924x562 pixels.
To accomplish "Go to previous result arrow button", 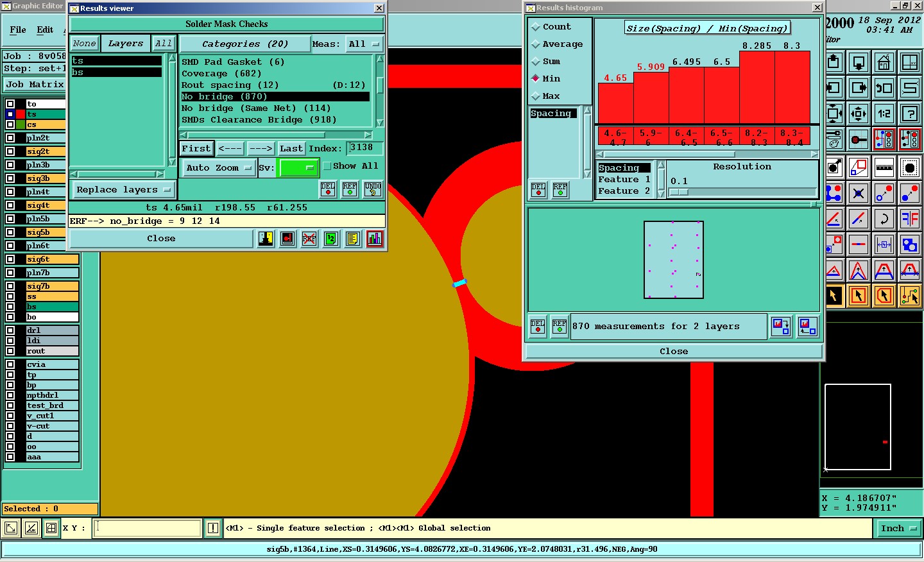I will [230, 149].
